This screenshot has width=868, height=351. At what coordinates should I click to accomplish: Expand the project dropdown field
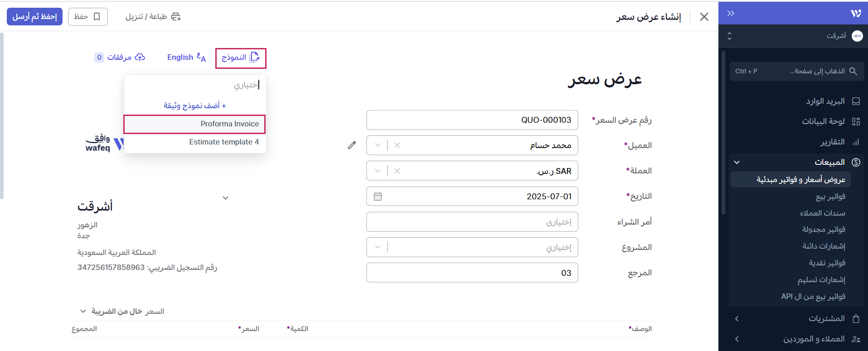tap(378, 247)
